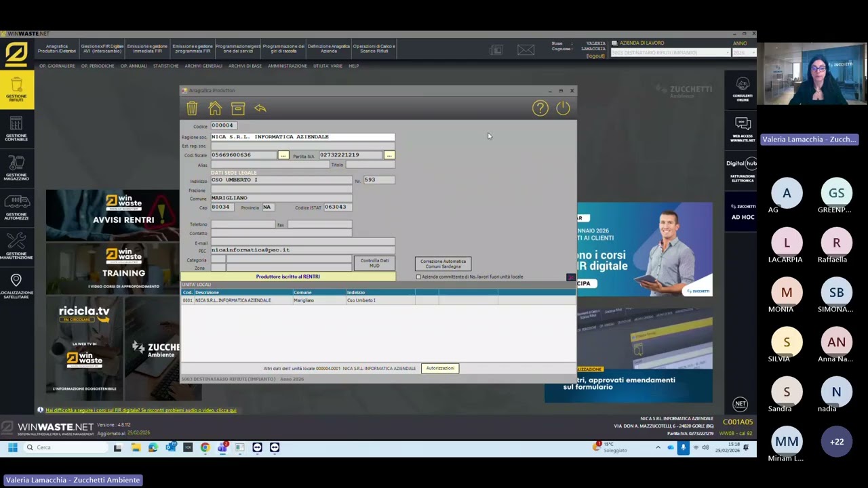This screenshot has height=488, width=868.
Task: Click the Telefono input field
Action: [243, 224]
